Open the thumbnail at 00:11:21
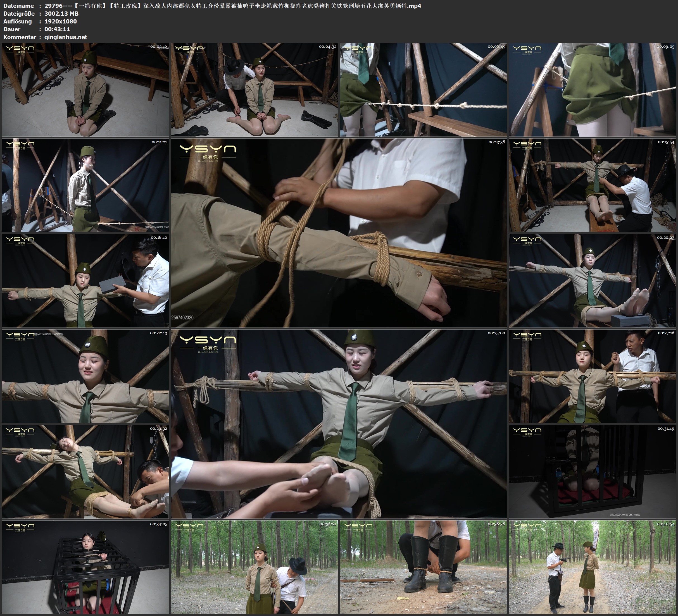 [85, 185]
